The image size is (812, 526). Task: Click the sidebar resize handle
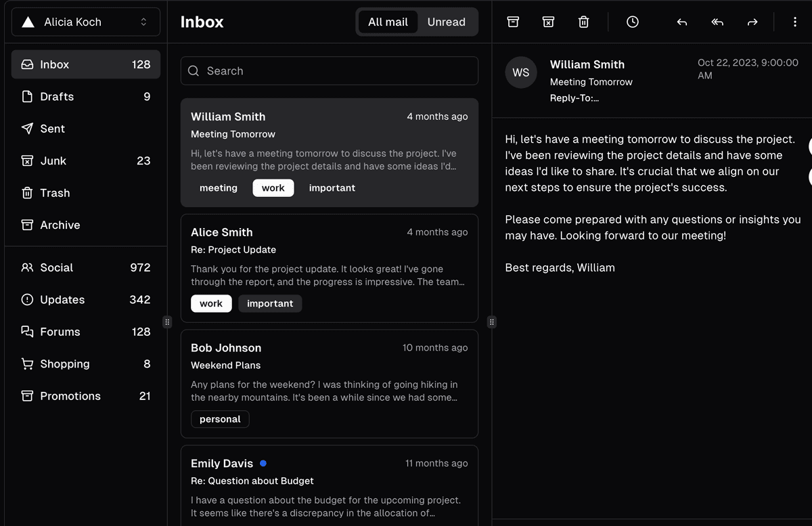point(167,322)
